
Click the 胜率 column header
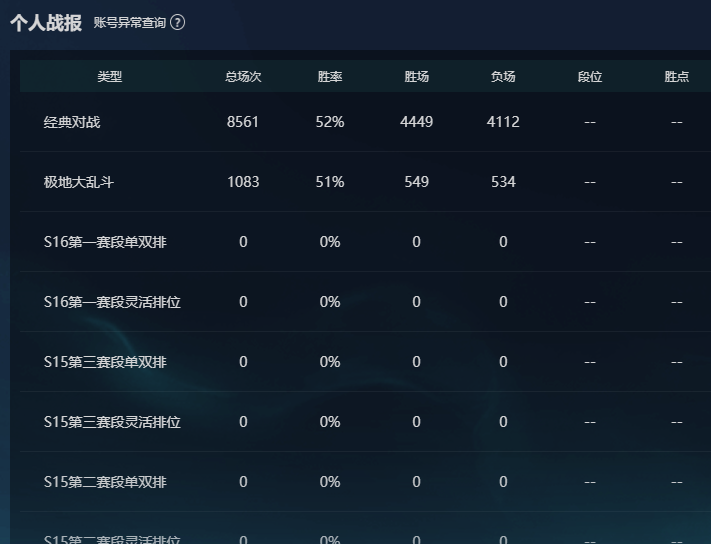(330, 77)
